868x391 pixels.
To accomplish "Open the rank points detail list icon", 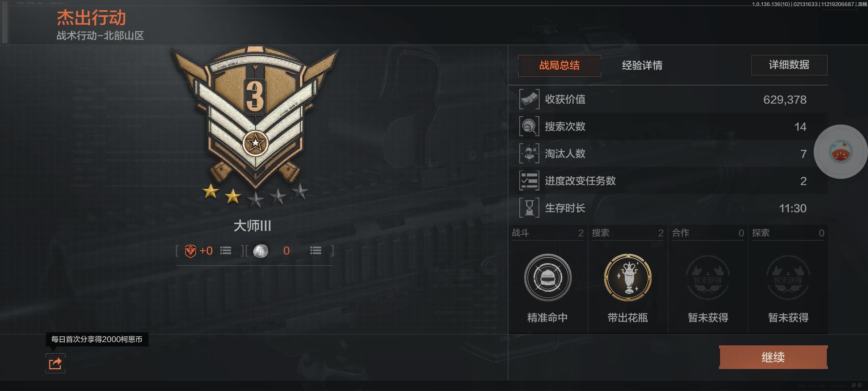I will point(226,251).
